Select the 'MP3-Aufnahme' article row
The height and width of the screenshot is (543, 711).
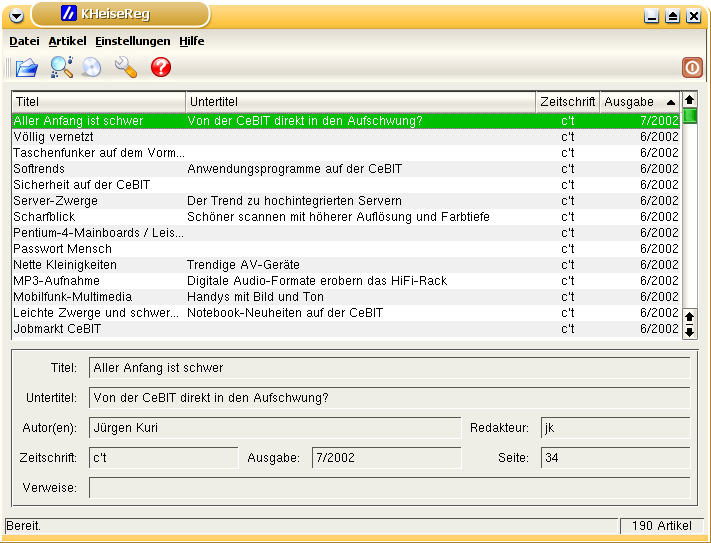tap(346, 281)
